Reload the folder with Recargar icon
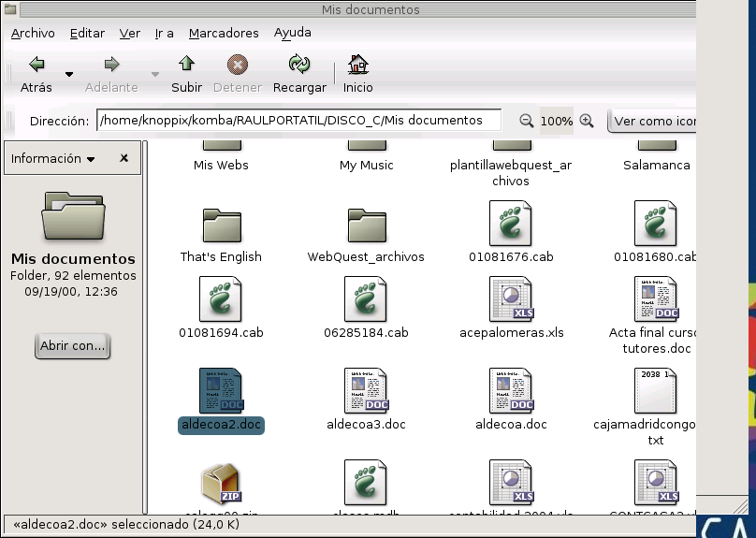Image resolution: width=756 pixels, height=538 pixels. tap(299, 65)
